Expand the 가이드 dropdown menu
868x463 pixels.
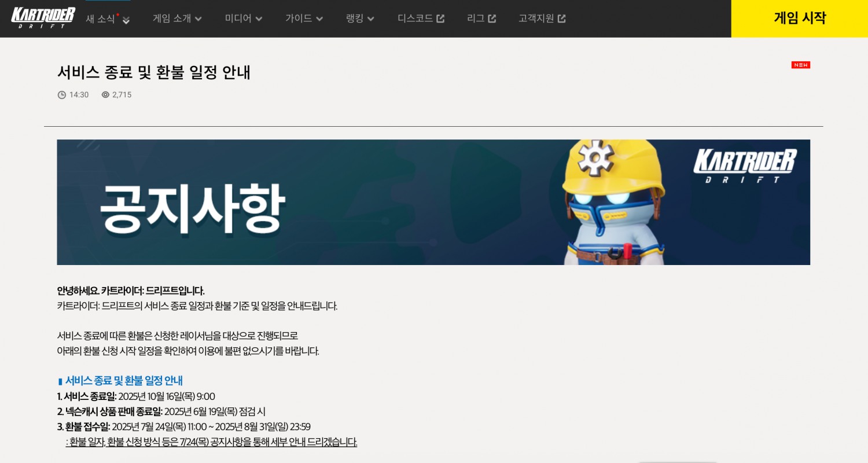303,19
